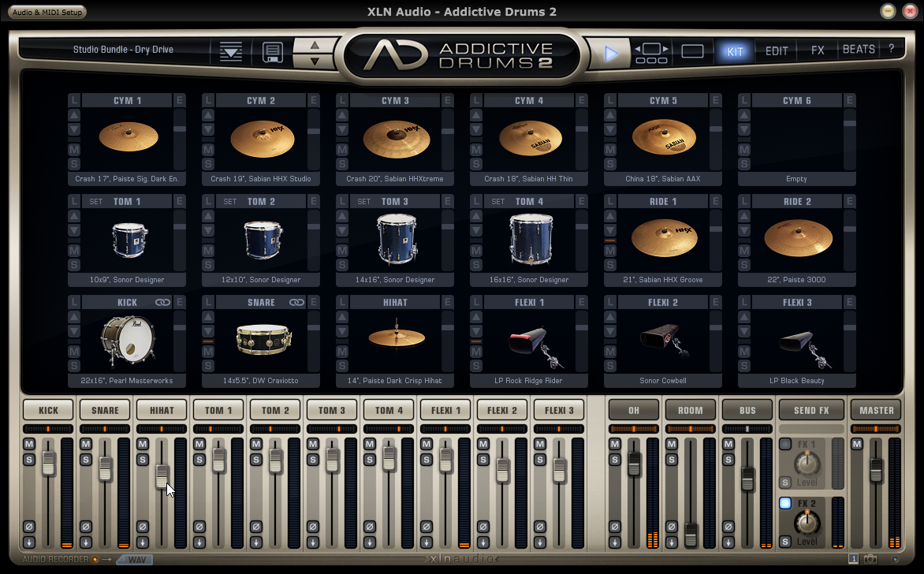Open the FX page
924x574 pixels.
(x=818, y=50)
